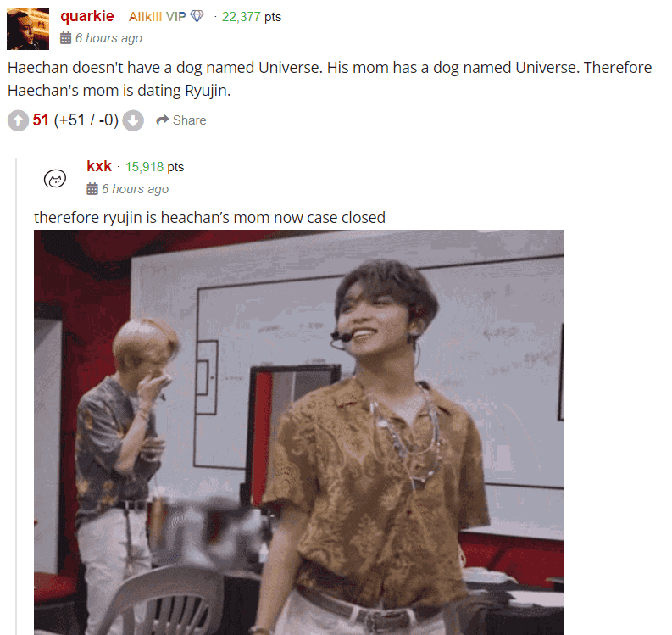672x635 pixels.
Task: Click the share arrow icon
Action: pyautogui.click(x=163, y=120)
